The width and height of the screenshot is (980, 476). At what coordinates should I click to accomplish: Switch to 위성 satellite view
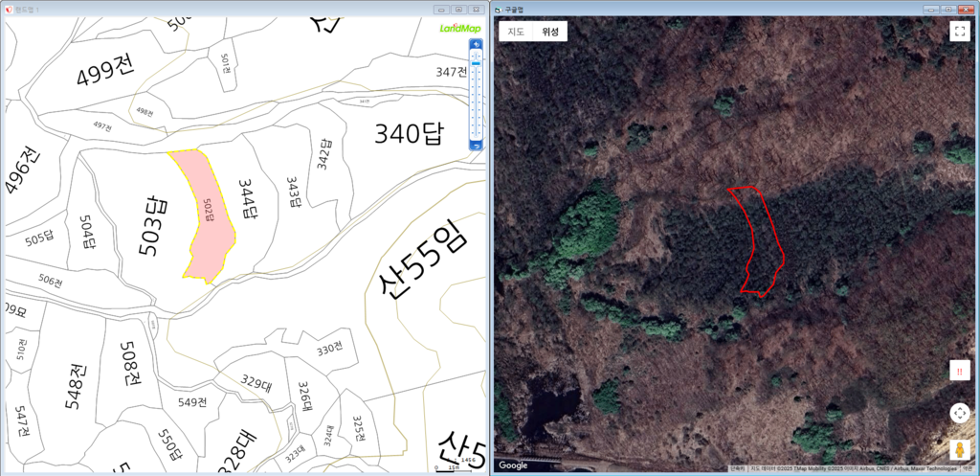(x=550, y=32)
